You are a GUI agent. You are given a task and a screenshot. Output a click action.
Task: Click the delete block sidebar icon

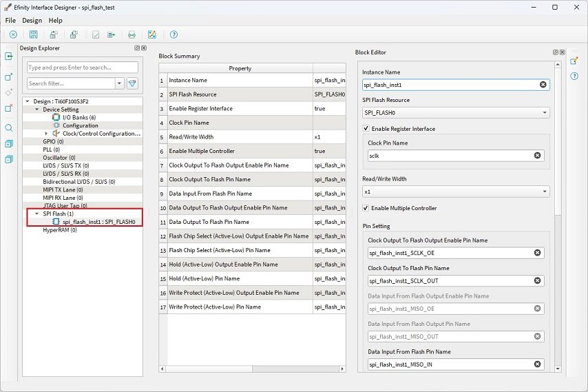[x=9, y=108]
